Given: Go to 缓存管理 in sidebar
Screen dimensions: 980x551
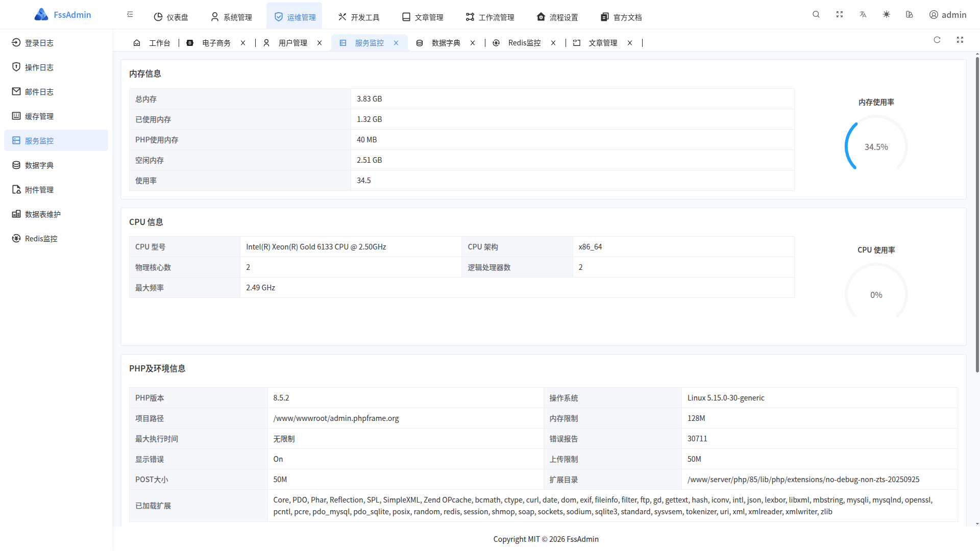Looking at the screenshot, I should pos(56,116).
